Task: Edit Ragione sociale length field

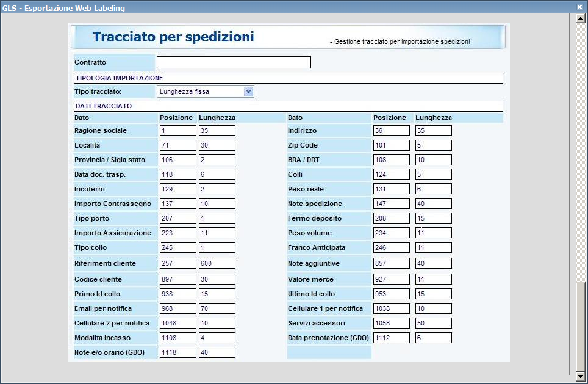Action: coord(217,130)
